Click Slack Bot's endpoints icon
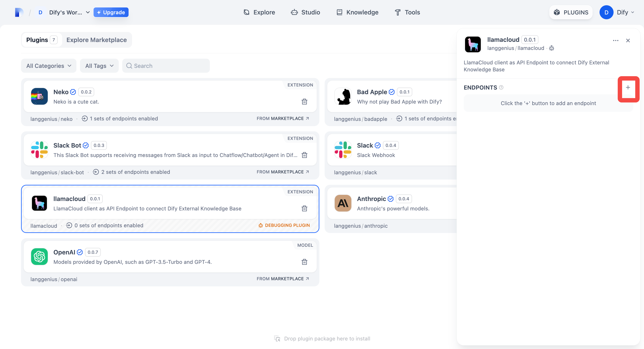 pos(96,172)
